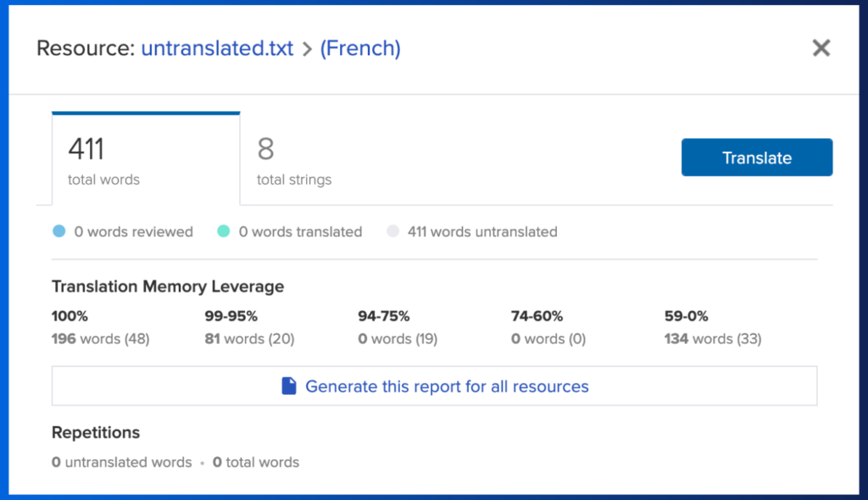Click the blue words reviewed dot
This screenshot has height=500, width=868.
[x=59, y=231]
